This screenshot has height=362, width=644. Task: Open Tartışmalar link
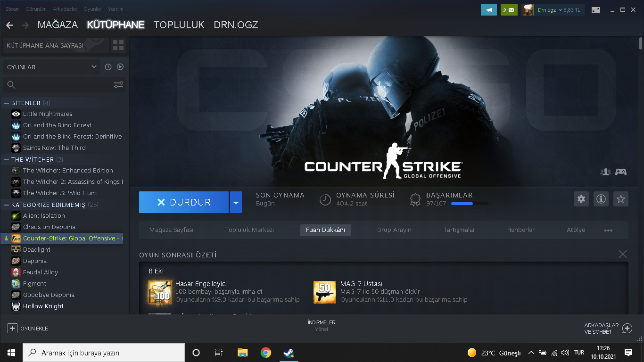459,230
